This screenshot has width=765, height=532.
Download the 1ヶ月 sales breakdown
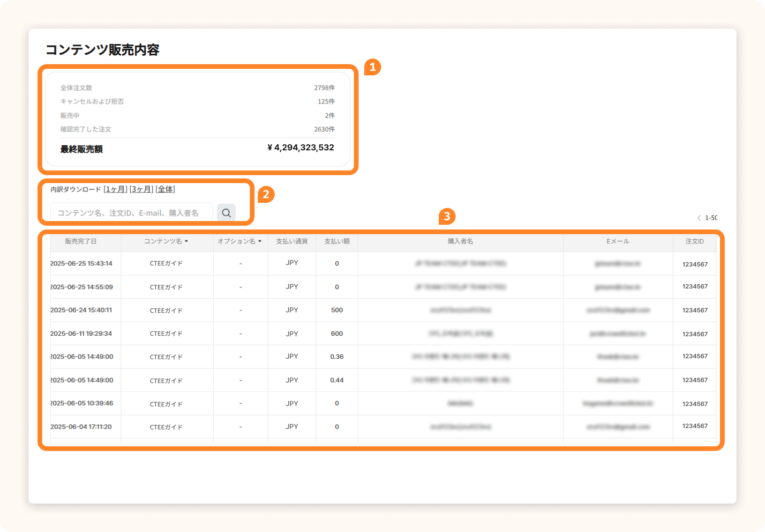pyautogui.click(x=115, y=189)
